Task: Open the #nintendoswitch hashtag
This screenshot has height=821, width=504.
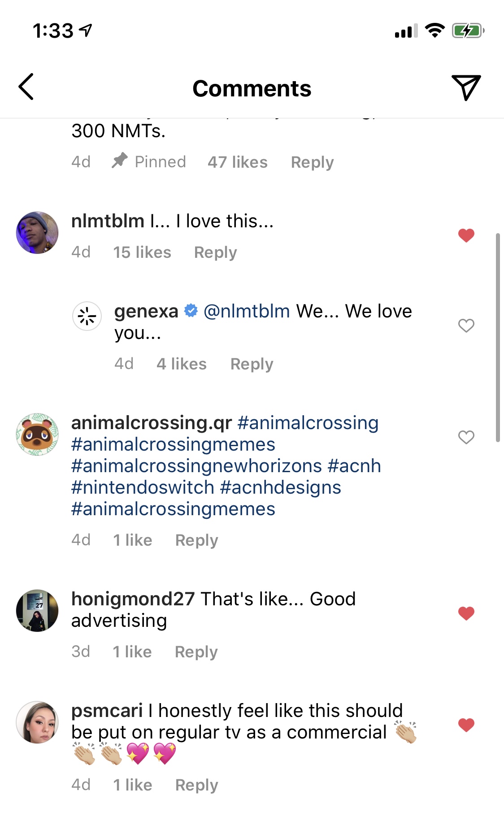Action: [x=143, y=487]
